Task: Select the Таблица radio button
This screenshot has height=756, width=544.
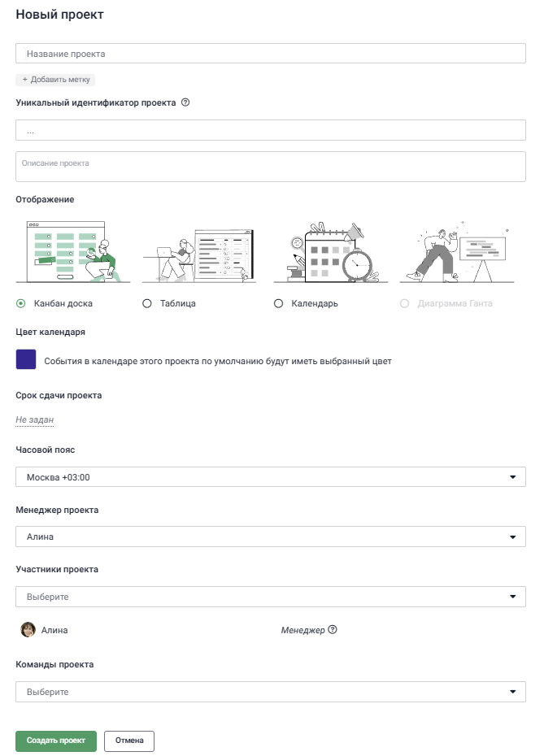Action: coord(147,303)
